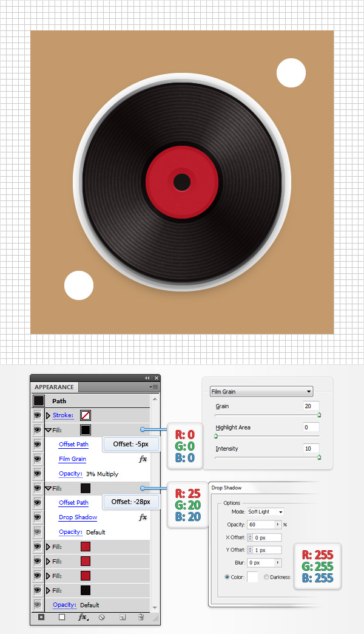Toggle visibility eye of Stroke row

pyautogui.click(x=38, y=415)
